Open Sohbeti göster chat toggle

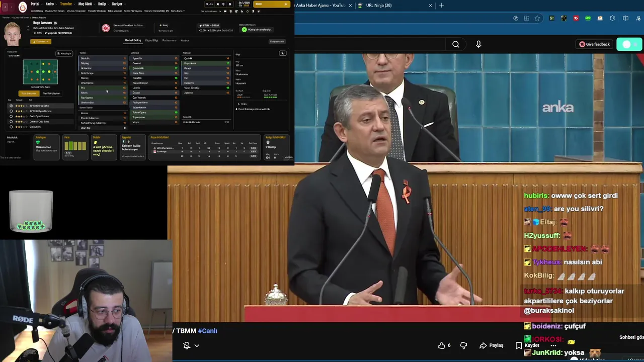631,337
